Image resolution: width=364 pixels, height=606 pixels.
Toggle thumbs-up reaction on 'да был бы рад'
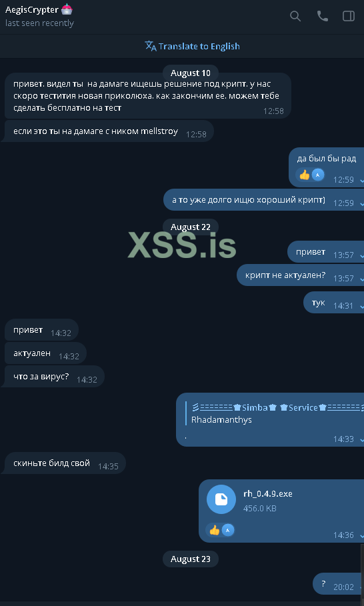(x=305, y=175)
